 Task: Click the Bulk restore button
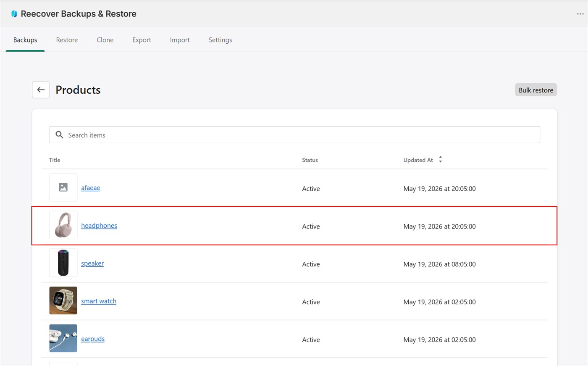[x=536, y=90]
